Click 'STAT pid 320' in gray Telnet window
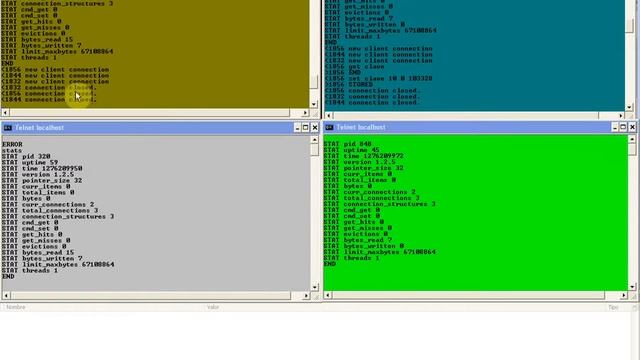This screenshot has width=640, height=360. [26, 156]
